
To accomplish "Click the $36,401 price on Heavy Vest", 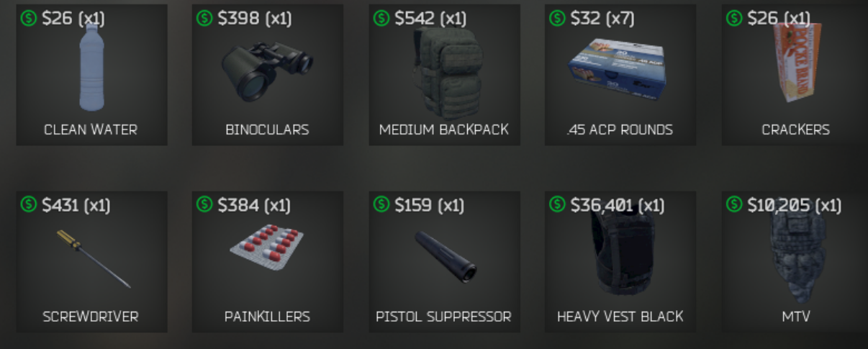I will [602, 205].
